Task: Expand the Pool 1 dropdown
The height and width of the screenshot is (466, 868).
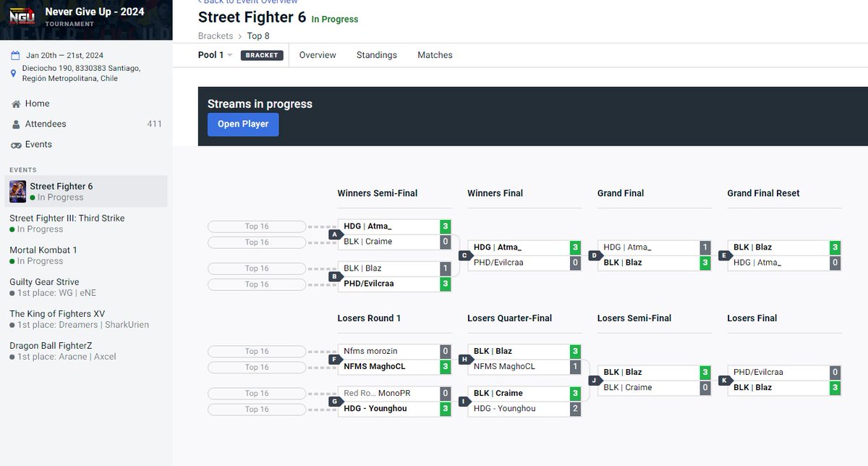Action: [216, 55]
